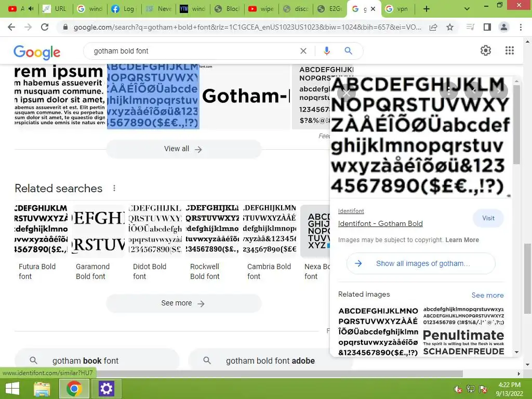Reload the current page
This screenshot has width=532, height=399.
45,27
